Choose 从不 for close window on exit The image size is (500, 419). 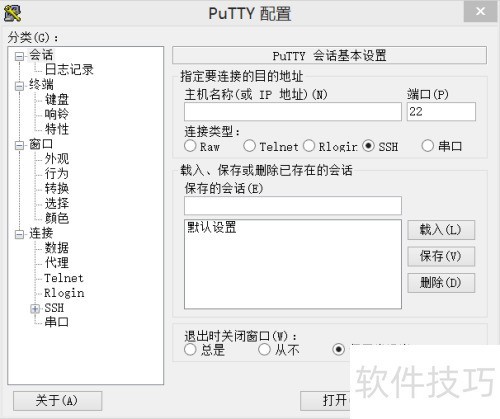pos(264,350)
